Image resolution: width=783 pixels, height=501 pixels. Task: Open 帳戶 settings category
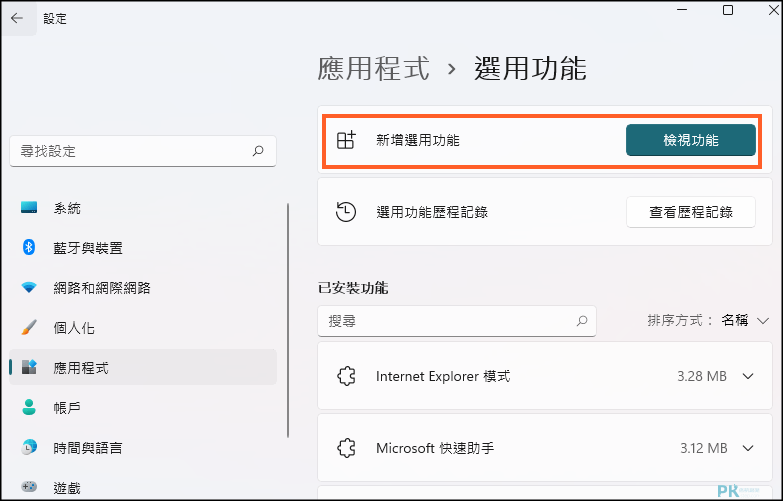click(x=143, y=408)
